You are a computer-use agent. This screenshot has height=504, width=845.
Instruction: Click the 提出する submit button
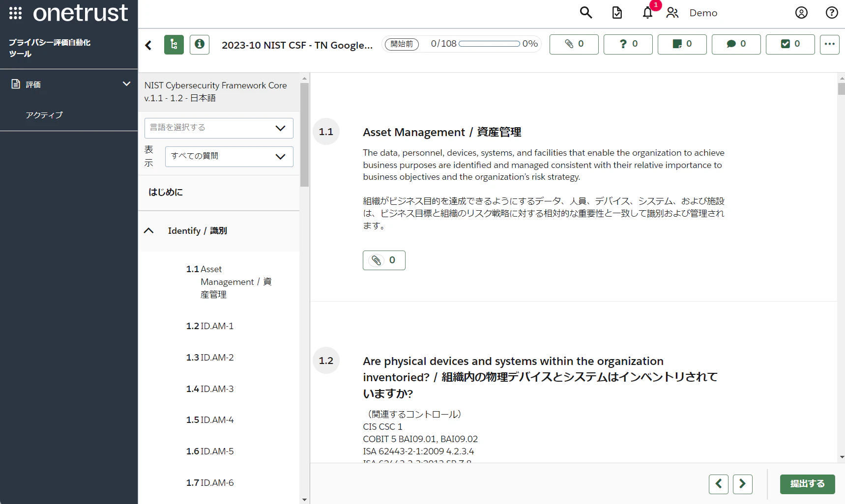click(x=808, y=484)
